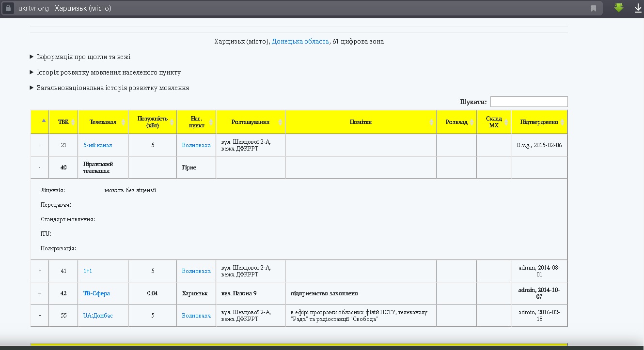Open the green download arrow extension
The height and width of the screenshot is (350, 644).
point(619,8)
